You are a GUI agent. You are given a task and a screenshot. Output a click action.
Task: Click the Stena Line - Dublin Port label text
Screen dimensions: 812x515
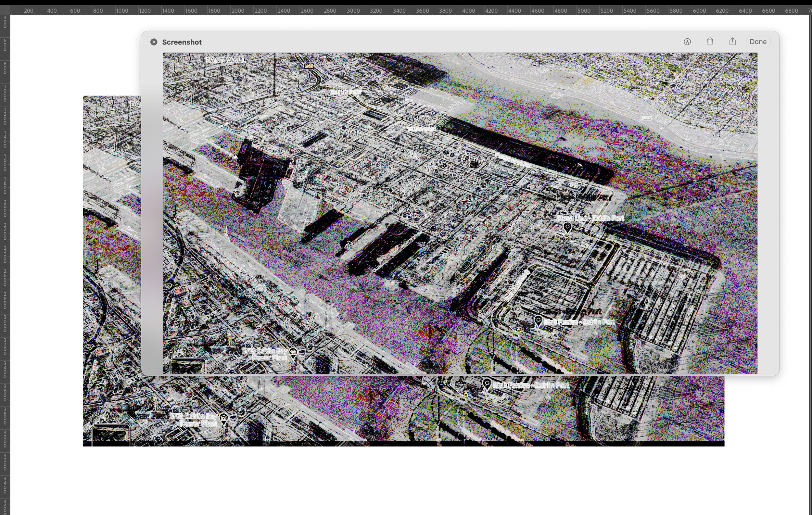pos(590,218)
